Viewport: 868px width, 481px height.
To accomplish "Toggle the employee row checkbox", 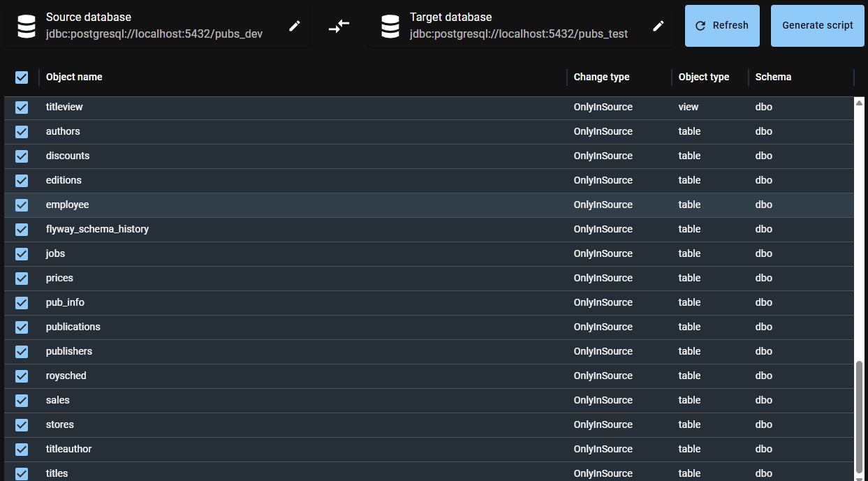I will point(22,205).
